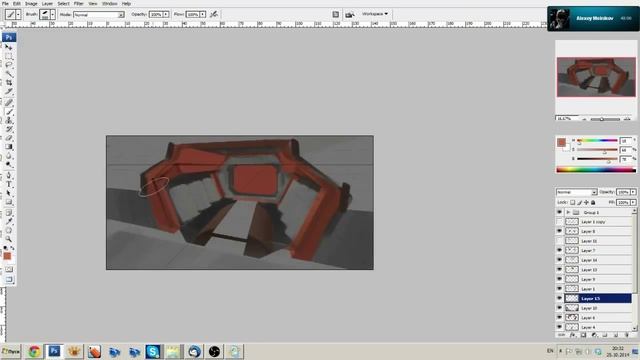
Task: Select the Gradient tool
Action: coord(9,147)
